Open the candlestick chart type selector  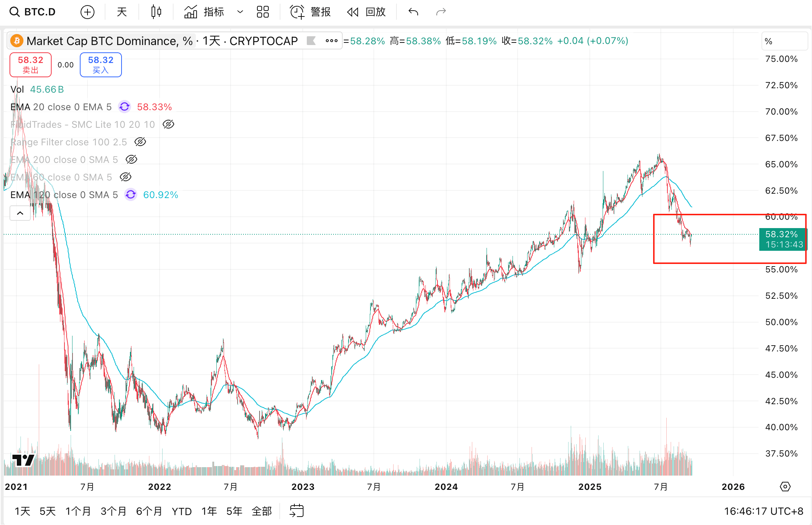pyautogui.click(x=156, y=12)
